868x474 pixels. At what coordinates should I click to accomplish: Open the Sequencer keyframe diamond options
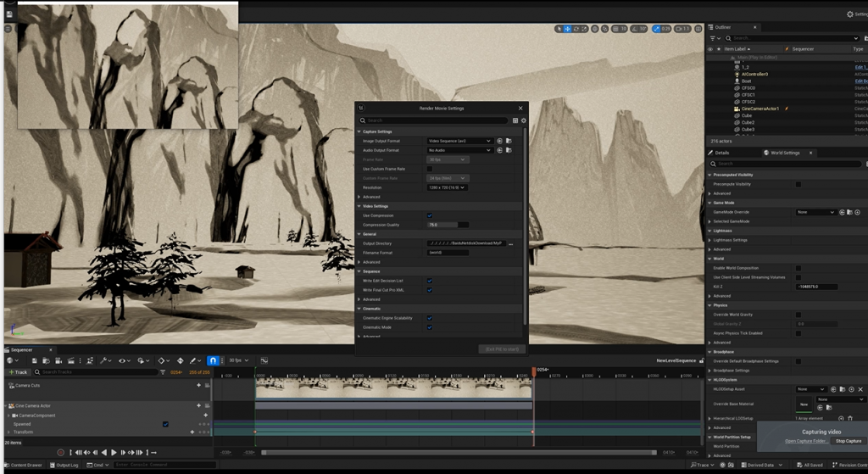pyautogui.click(x=164, y=360)
